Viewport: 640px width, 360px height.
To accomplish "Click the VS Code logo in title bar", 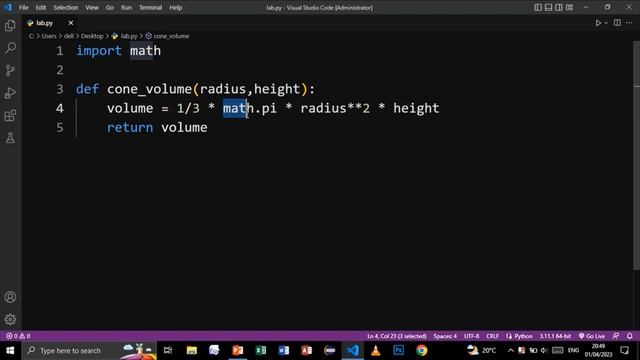I will point(8,7).
